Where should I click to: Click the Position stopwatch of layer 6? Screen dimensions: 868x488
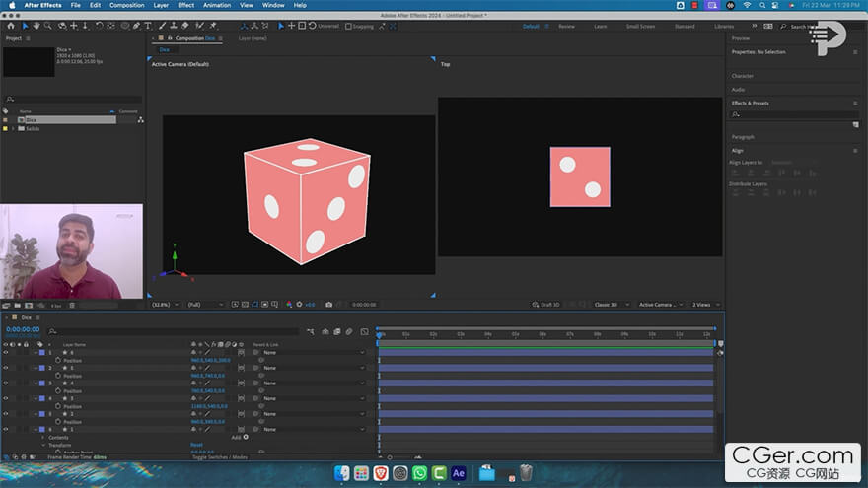click(x=57, y=361)
